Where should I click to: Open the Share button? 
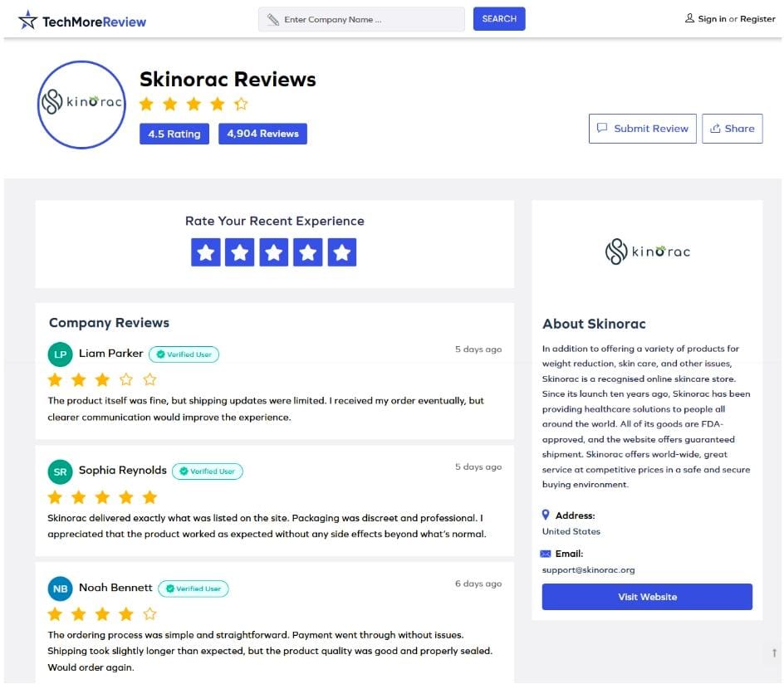(732, 129)
